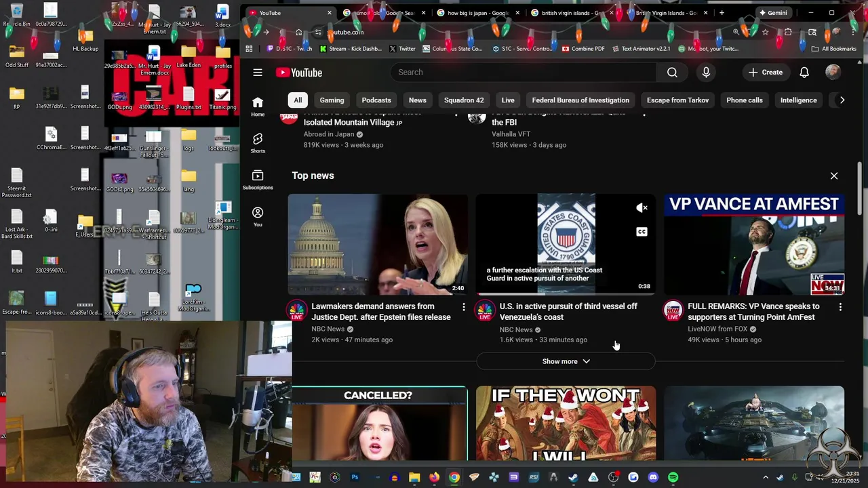868x488 pixels.
Task: Select the All filter chip
Action: 298,100
